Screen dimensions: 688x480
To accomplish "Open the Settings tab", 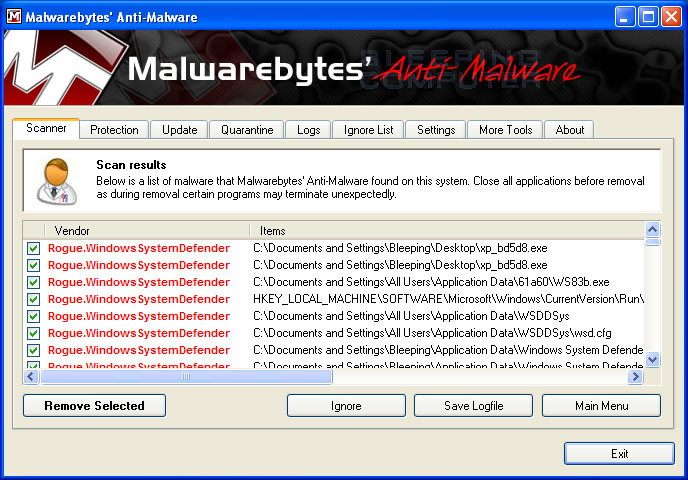I will (x=436, y=130).
